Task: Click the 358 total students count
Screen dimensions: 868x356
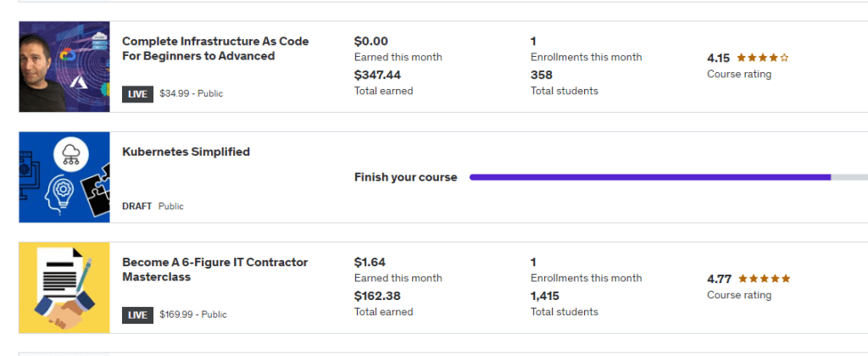Action: click(542, 75)
